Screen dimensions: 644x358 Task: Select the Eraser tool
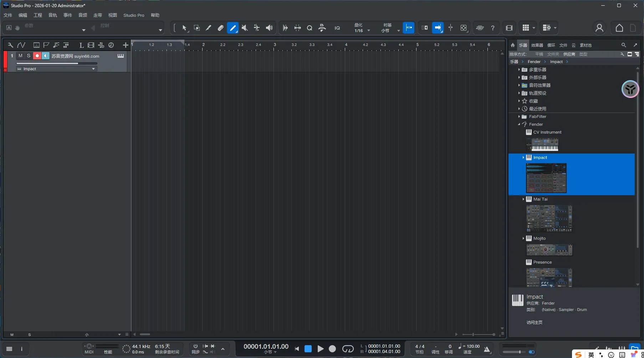tap(221, 28)
